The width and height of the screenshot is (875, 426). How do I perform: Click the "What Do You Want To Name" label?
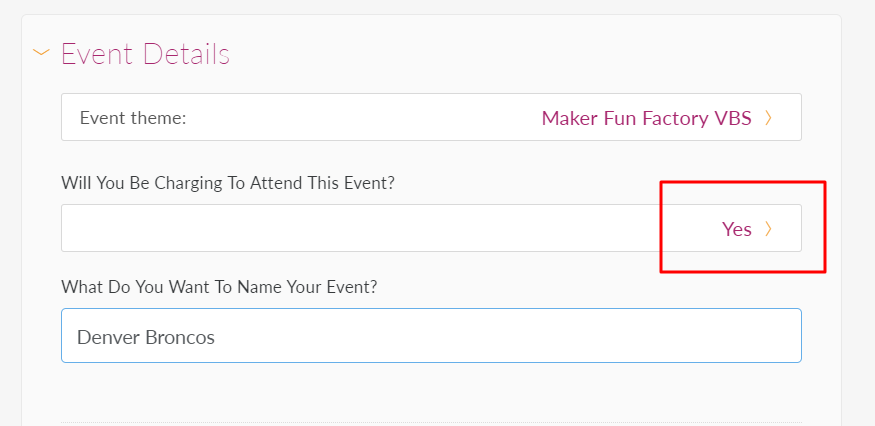[x=219, y=287]
